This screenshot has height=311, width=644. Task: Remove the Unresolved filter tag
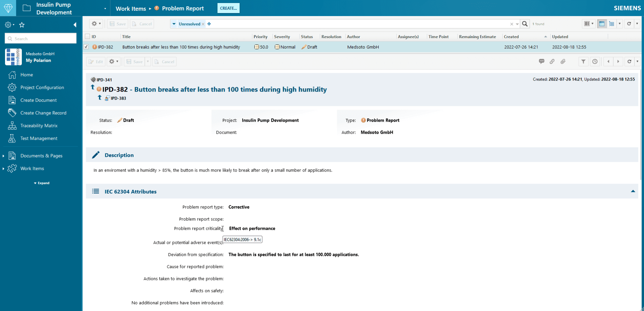(x=203, y=24)
